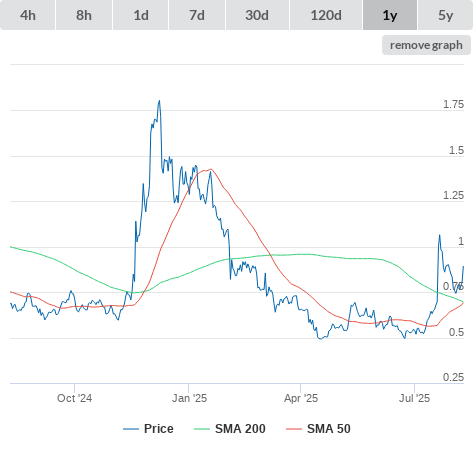The height and width of the screenshot is (455, 474).
Task: Switch to the 120d range tab
Action: coord(326,15)
